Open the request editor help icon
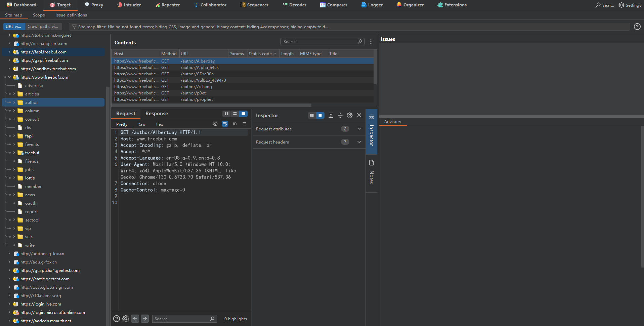The height and width of the screenshot is (326, 644). (117, 319)
